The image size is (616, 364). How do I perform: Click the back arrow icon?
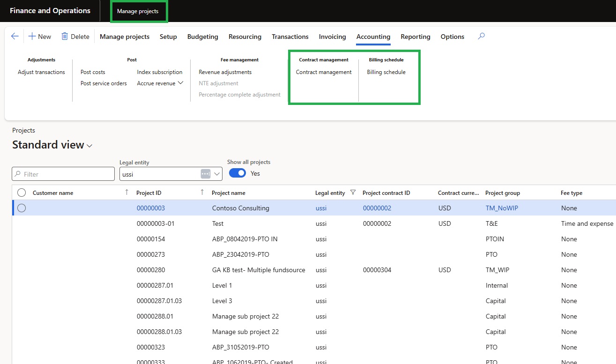pos(15,37)
